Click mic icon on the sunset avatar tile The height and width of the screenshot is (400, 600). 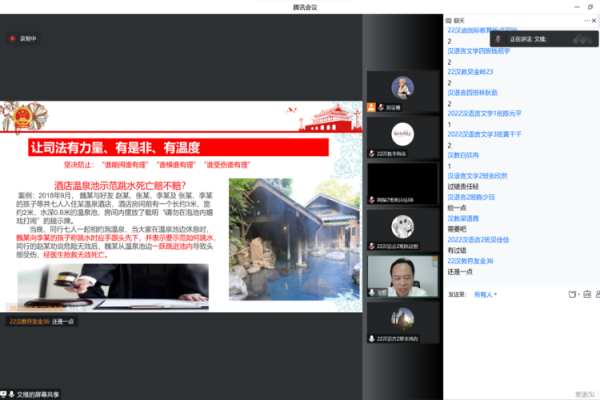[x=372, y=339]
